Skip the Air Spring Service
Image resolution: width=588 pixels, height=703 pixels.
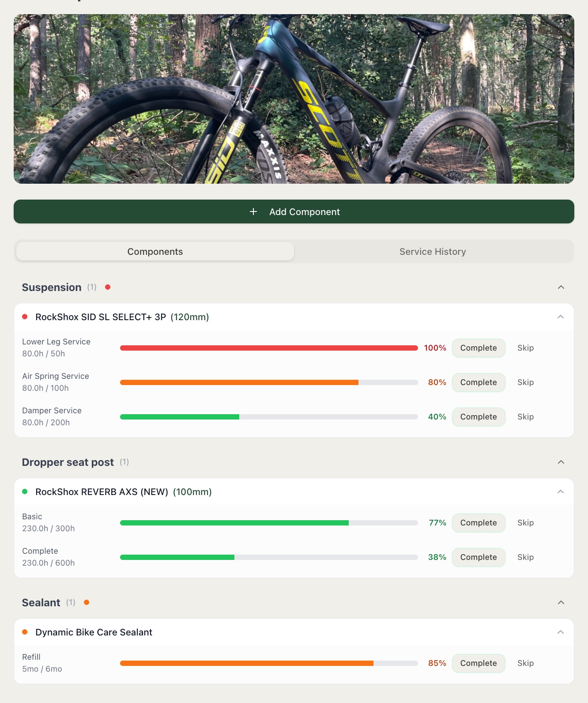click(525, 382)
